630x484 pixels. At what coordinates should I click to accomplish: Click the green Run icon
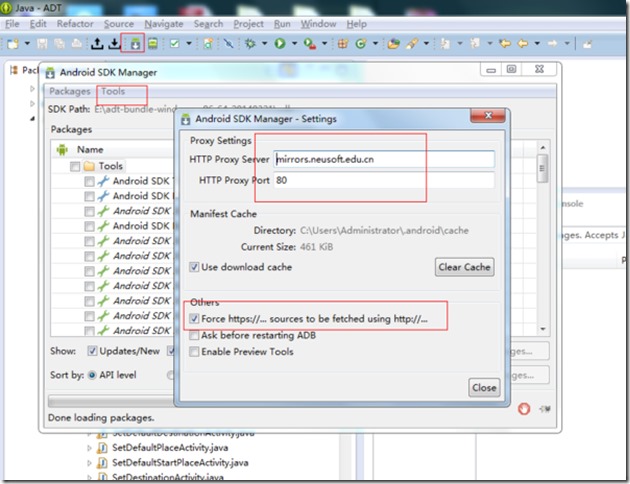click(x=280, y=43)
